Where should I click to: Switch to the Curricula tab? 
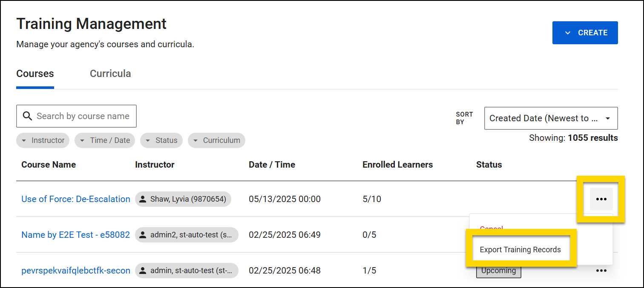(110, 73)
